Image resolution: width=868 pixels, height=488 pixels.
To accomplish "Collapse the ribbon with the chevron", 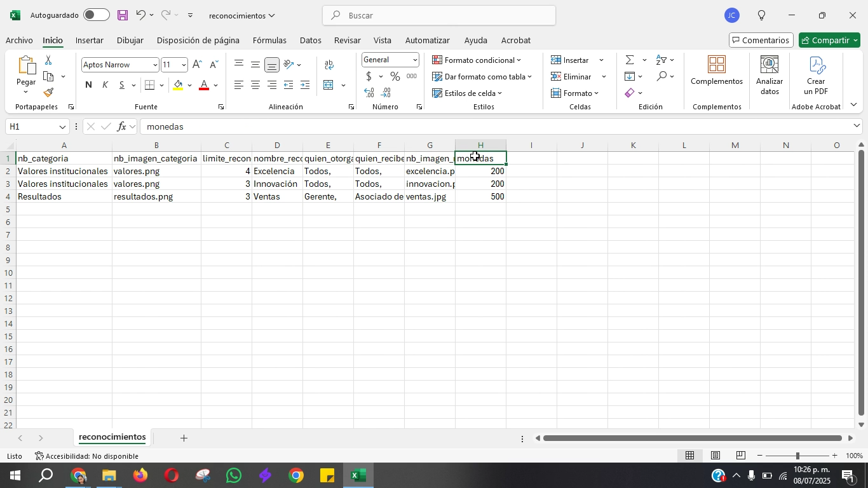I will tap(853, 105).
